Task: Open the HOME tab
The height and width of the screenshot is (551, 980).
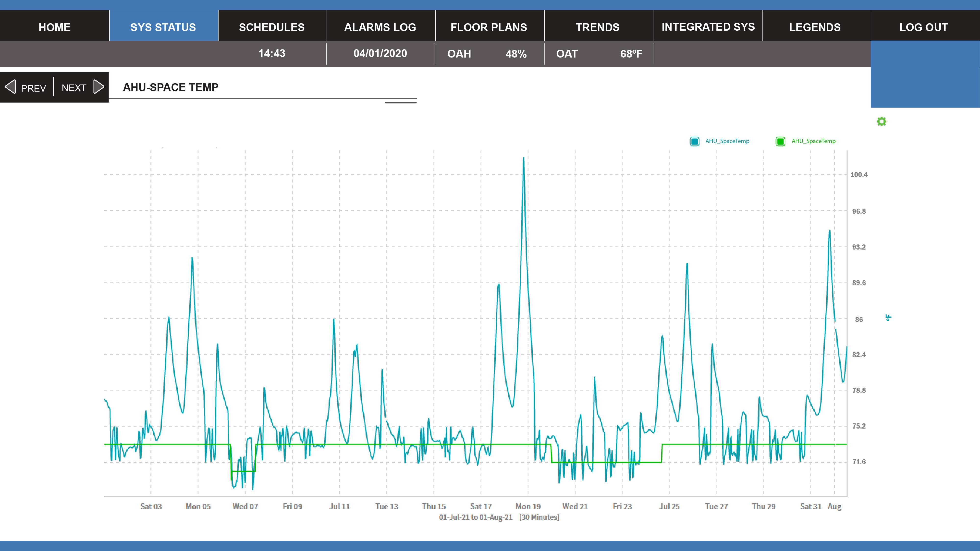Action: click(x=54, y=27)
